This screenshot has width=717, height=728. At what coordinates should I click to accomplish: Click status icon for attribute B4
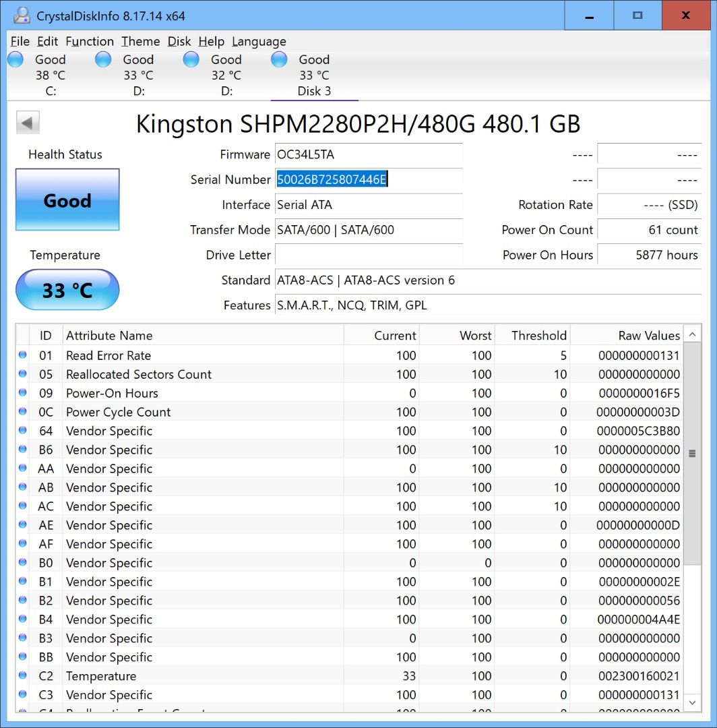pyautogui.click(x=22, y=619)
